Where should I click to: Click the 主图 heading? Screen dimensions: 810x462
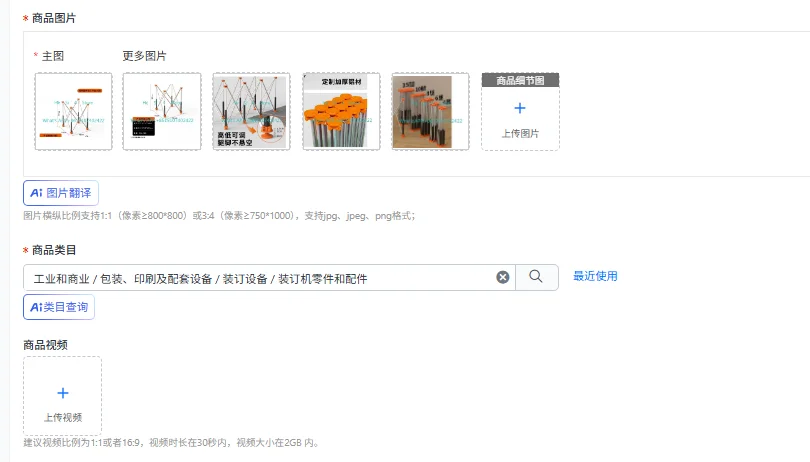coord(53,56)
